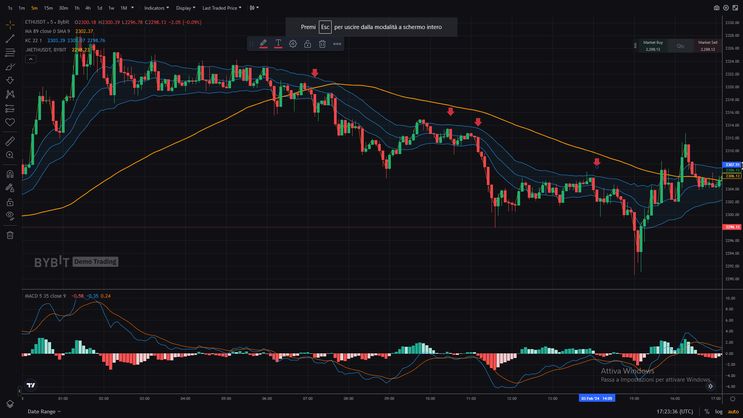Select the 30m timeframe
Screen dimensions: 743x418
pyautogui.click(x=63, y=8)
